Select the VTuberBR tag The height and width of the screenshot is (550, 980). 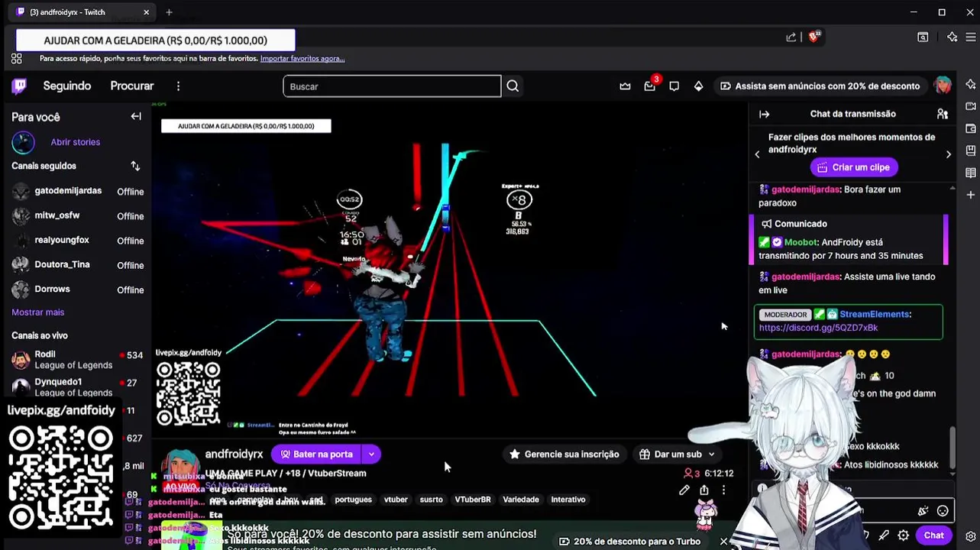[x=473, y=500]
